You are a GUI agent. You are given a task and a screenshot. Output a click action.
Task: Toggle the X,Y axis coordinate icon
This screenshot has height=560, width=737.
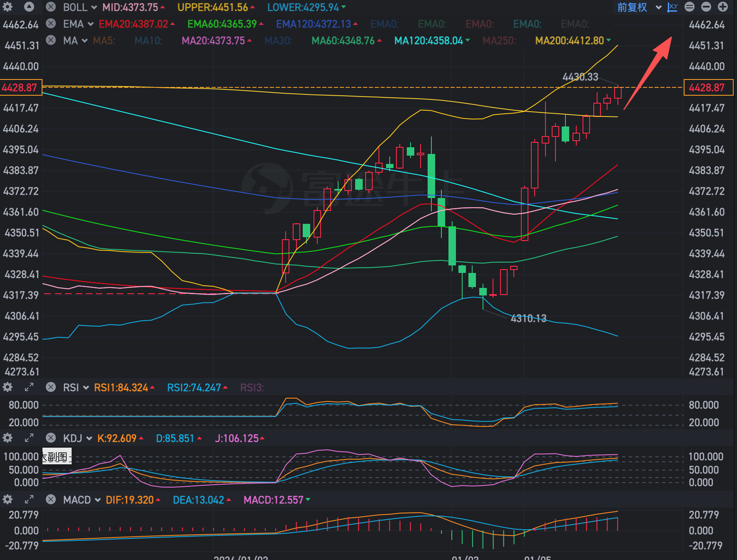click(x=672, y=7)
